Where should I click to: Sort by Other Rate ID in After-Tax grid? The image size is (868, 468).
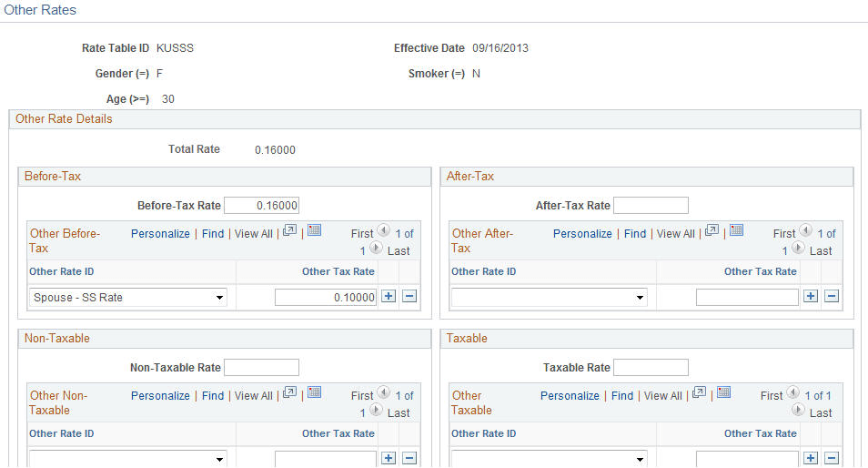pos(483,271)
